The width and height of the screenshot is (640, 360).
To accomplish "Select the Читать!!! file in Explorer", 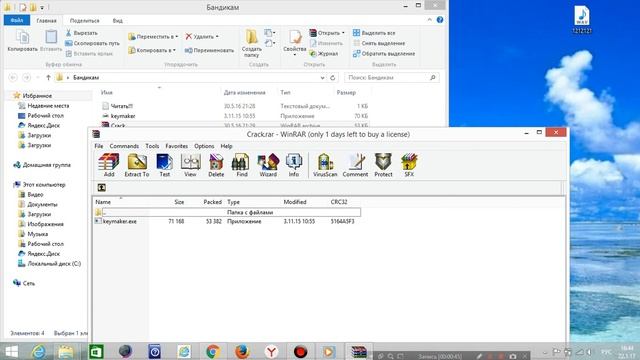I will coord(122,106).
